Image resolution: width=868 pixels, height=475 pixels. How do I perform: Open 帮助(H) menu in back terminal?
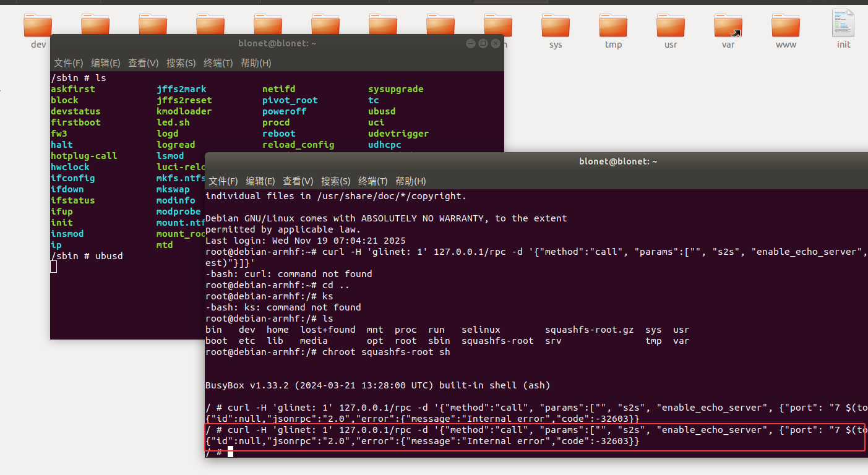point(256,63)
